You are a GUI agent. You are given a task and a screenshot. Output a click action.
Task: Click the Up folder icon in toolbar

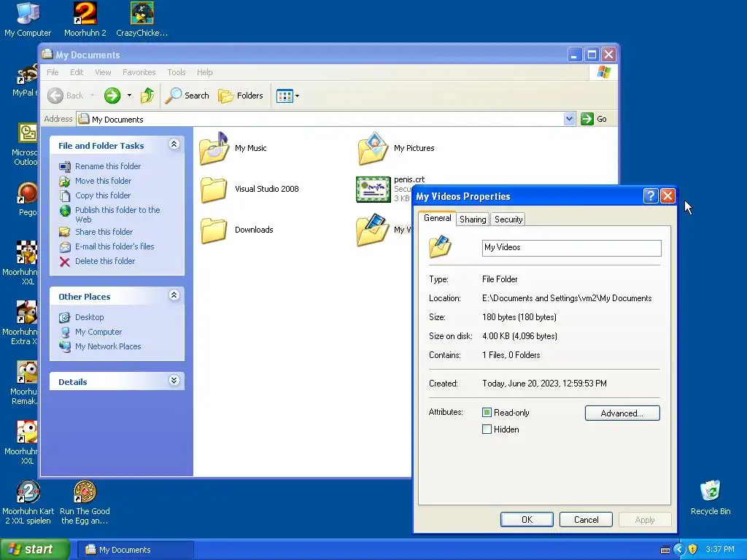tap(147, 96)
